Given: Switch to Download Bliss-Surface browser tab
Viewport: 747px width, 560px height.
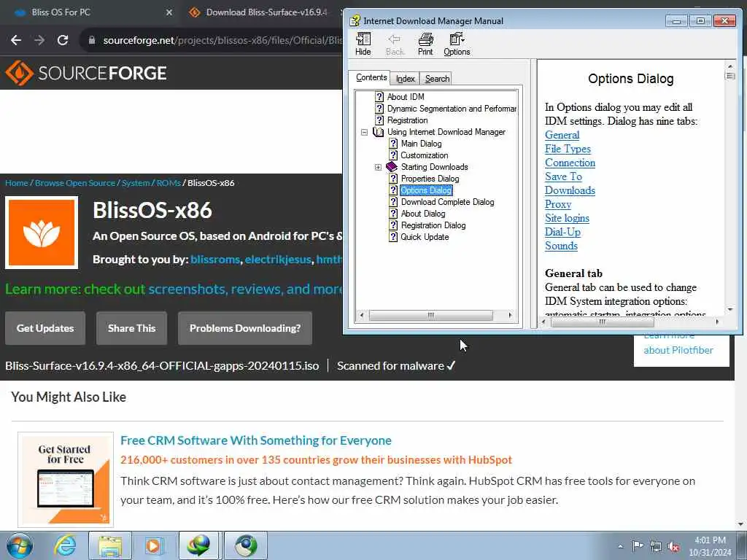Looking at the screenshot, I should point(267,12).
